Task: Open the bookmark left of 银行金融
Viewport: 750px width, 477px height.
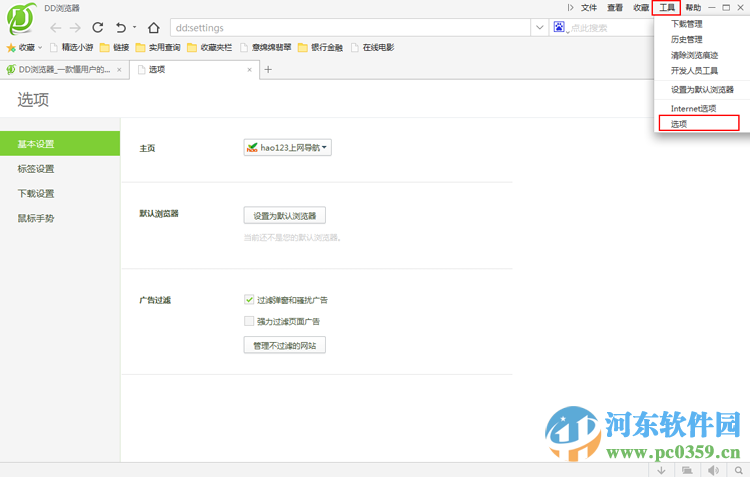Action: point(265,47)
